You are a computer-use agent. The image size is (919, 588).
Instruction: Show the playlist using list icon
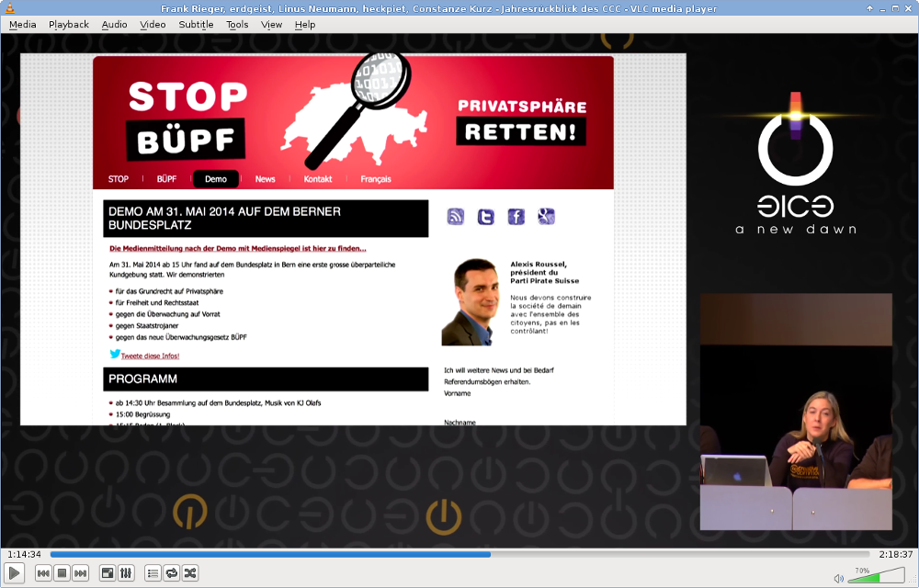[153, 572]
